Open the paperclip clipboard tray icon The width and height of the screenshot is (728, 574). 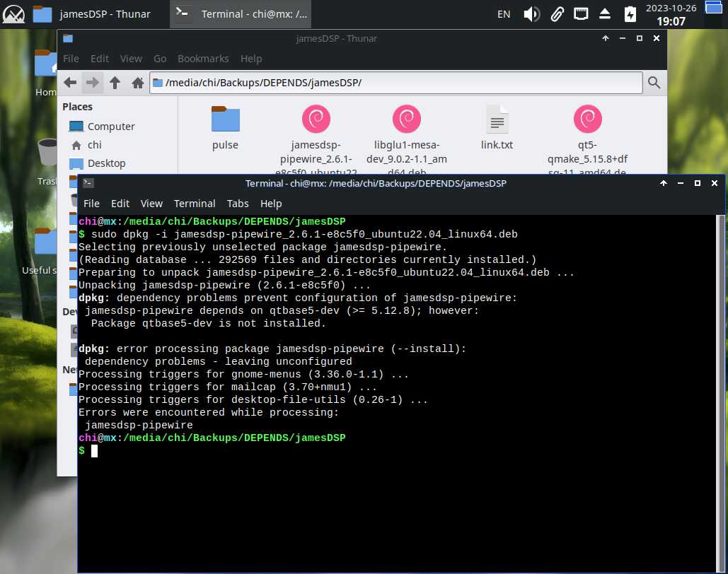tap(557, 14)
